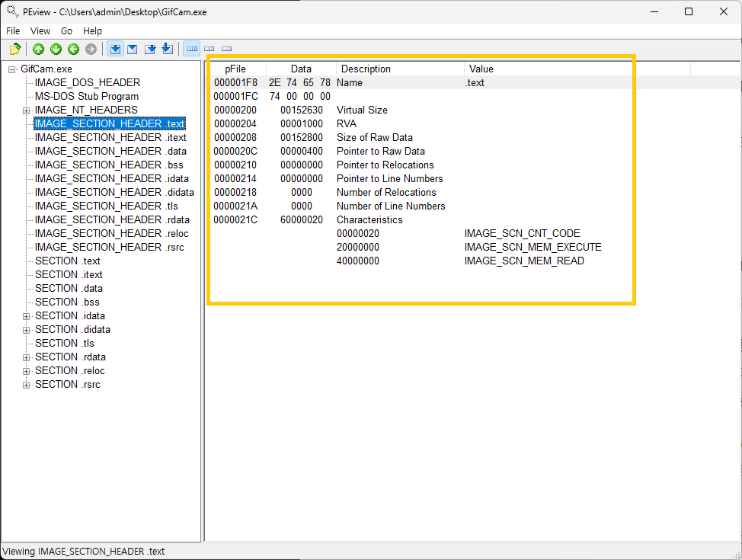Open the View menu
The width and height of the screenshot is (742, 560).
pos(40,31)
